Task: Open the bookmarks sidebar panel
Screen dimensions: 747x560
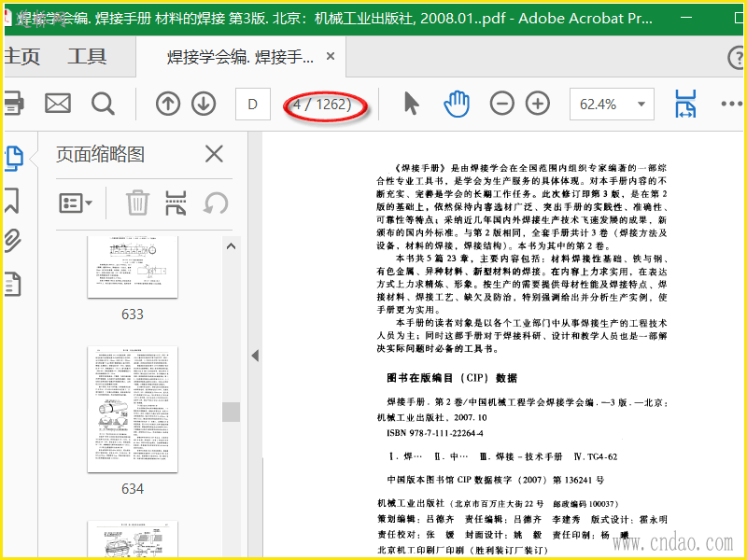Action: coord(12,200)
